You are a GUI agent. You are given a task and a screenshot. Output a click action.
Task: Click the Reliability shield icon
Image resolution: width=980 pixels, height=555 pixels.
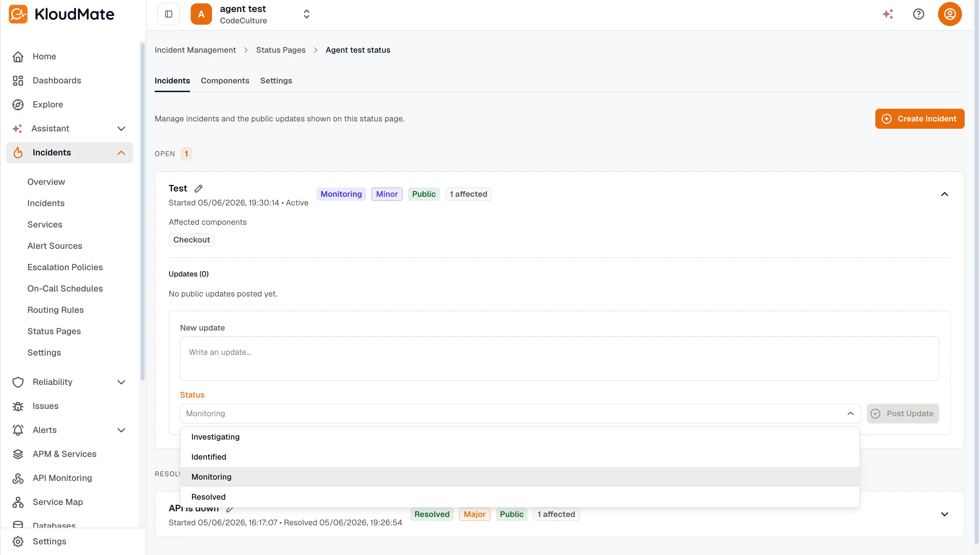tap(18, 382)
